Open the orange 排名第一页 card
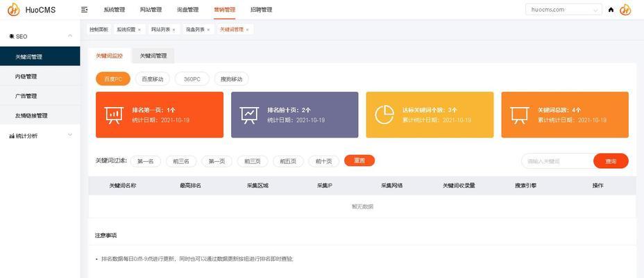Viewport: 644px width, 278px height. (160, 115)
